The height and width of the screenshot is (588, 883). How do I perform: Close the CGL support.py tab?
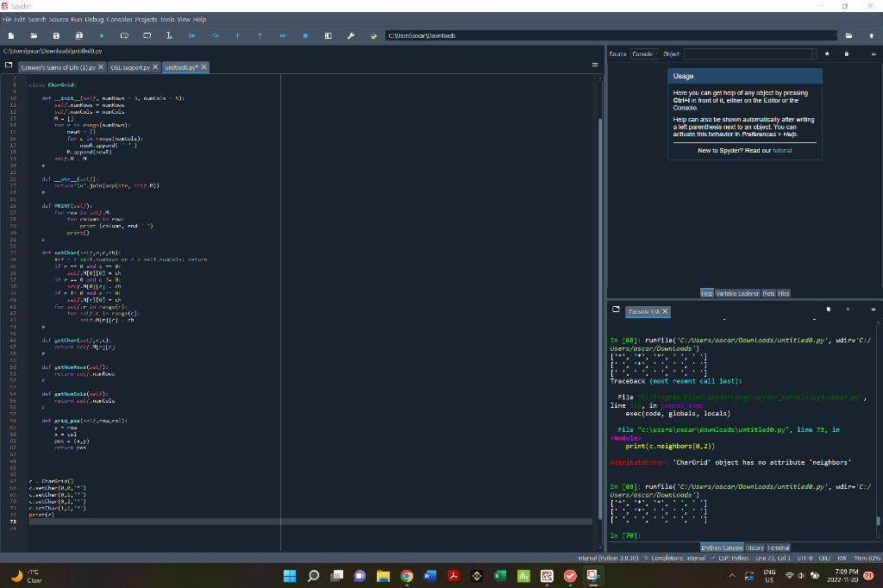pyautogui.click(x=155, y=67)
